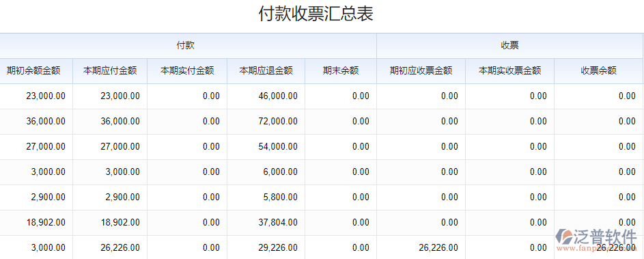Click 期末余额 0.00 in the 46,000.00 row

click(x=361, y=96)
